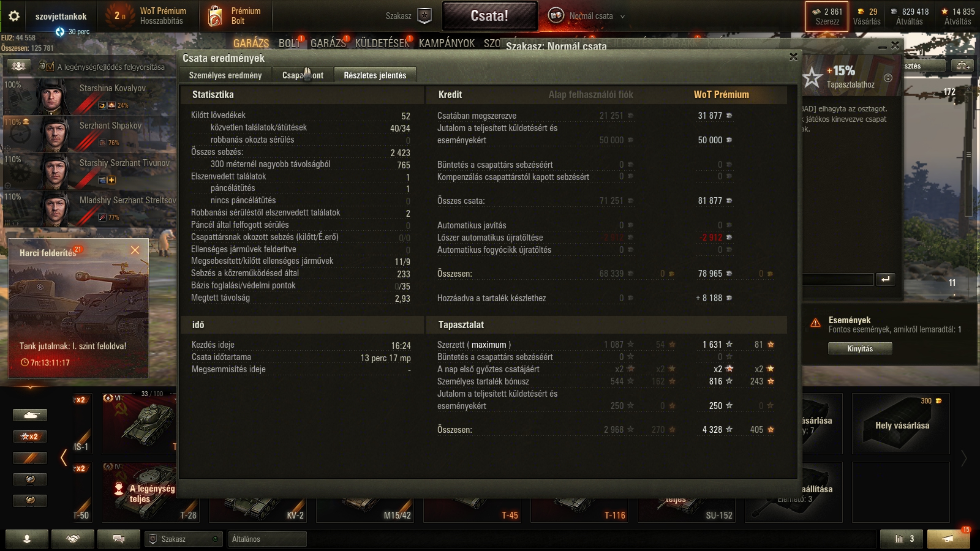Screen dimensions: 980x551
Task: Open the chat channels speech-bubble icon
Action: pyautogui.click(x=119, y=539)
